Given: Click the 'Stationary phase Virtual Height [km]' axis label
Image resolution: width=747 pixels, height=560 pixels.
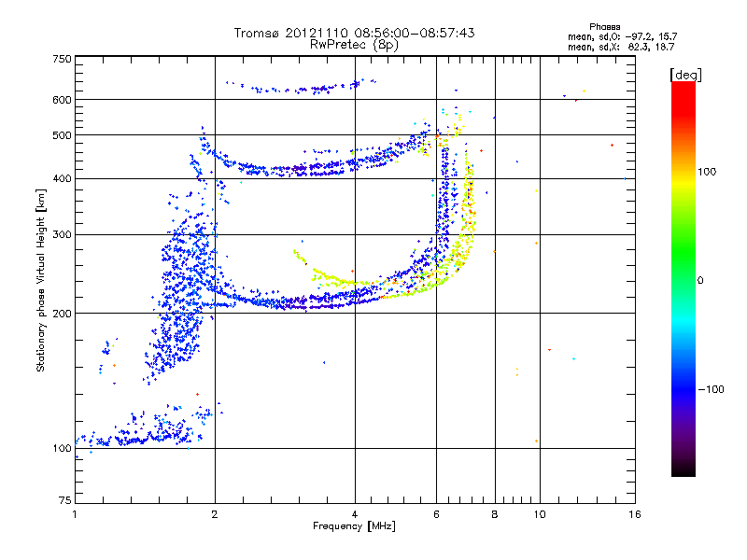Looking at the screenshot, I should 40,280.
